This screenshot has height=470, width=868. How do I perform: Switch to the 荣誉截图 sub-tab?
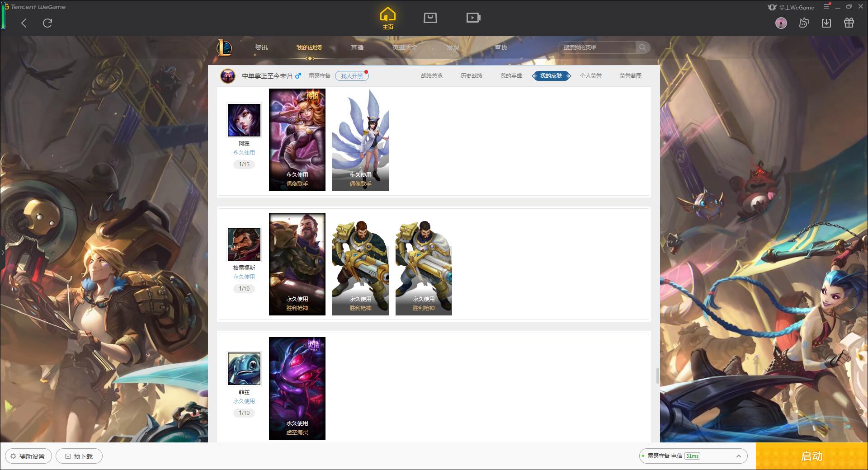click(x=631, y=76)
